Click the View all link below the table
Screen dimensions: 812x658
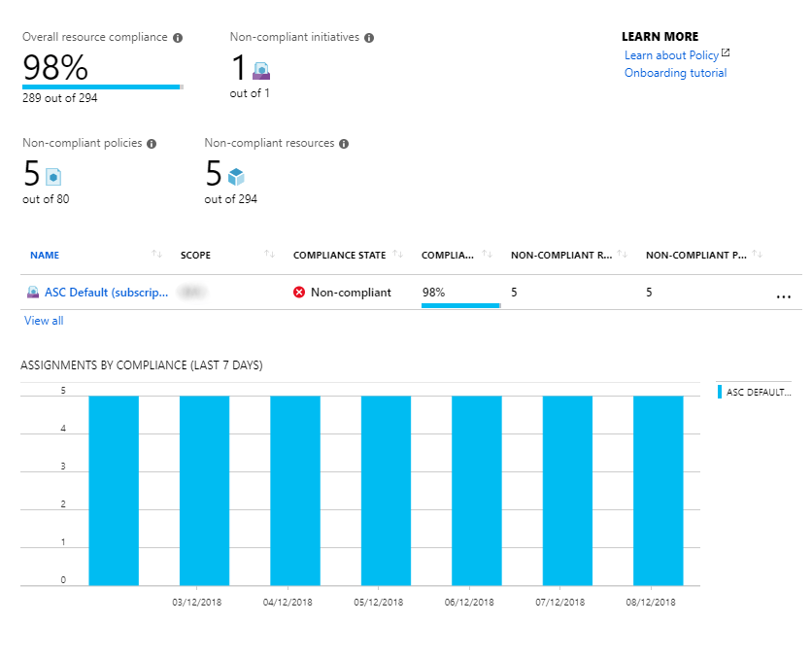43,320
